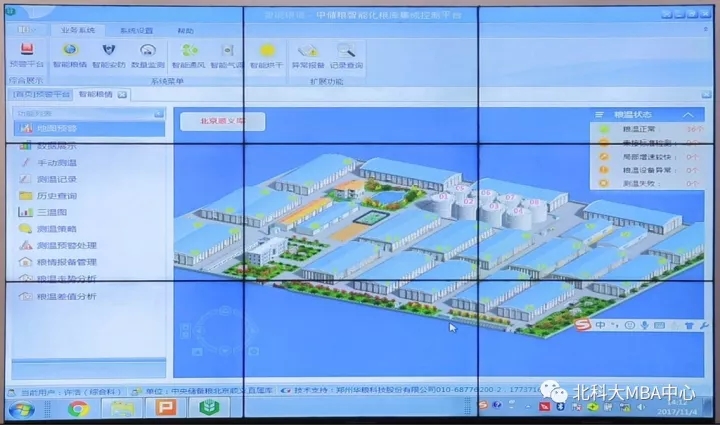
Task: Open Chrome from the Windows taskbar
Action: point(77,407)
